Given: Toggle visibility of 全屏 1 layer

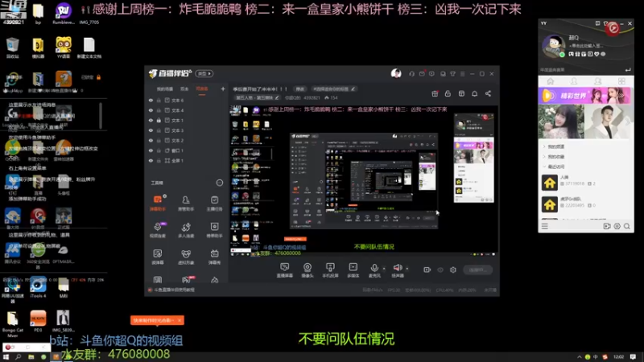Looking at the screenshot, I should (151, 160).
